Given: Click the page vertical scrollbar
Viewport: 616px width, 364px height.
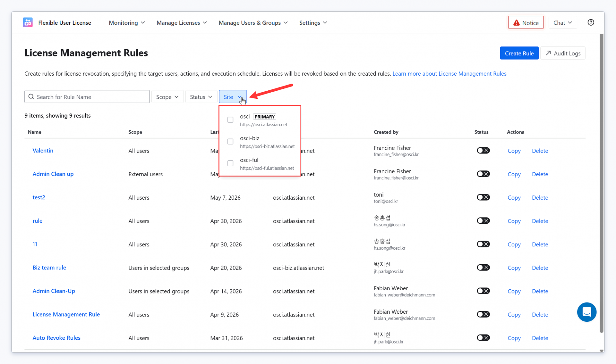Looking at the screenshot, I should click(x=601, y=183).
